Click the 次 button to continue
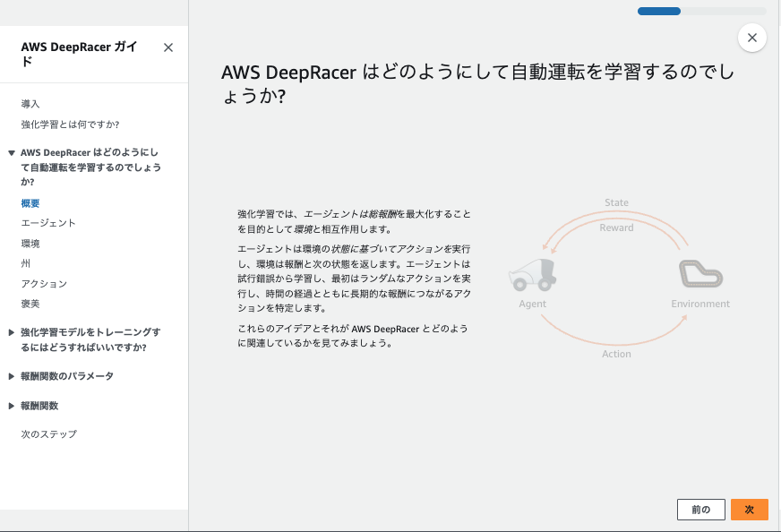 pos(749,509)
